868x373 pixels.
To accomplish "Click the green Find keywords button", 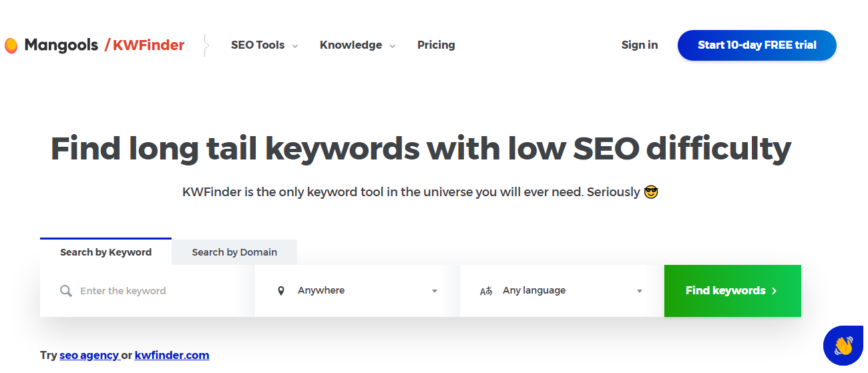I will coord(732,291).
